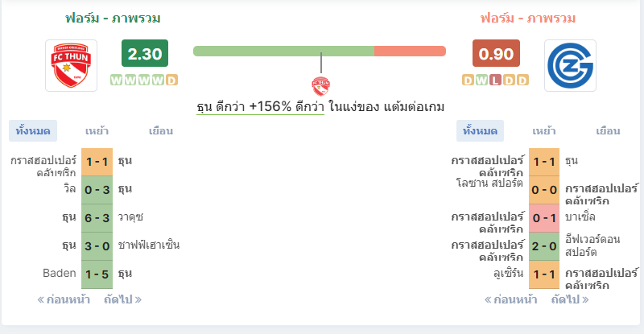Click the FC Thun team logo
Image resolution: width=644 pixels, height=334 pixels.
[x=71, y=65]
